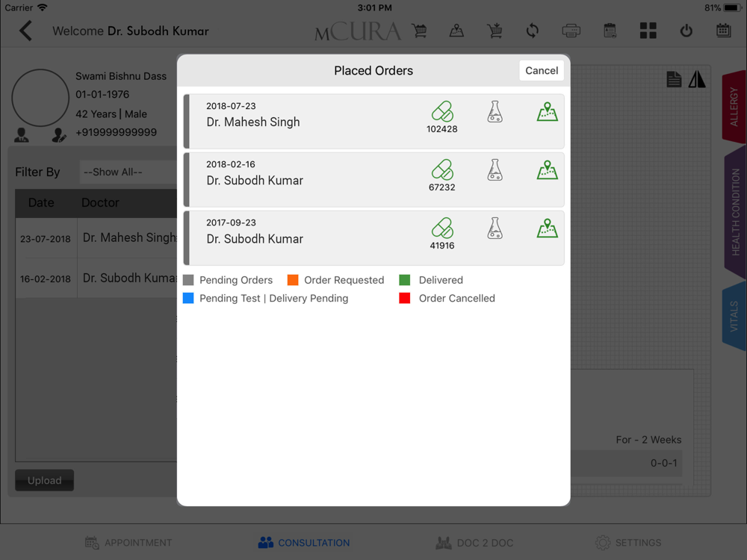Tap the patient photo circle
Image resolution: width=747 pixels, height=560 pixels.
point(40,98)
